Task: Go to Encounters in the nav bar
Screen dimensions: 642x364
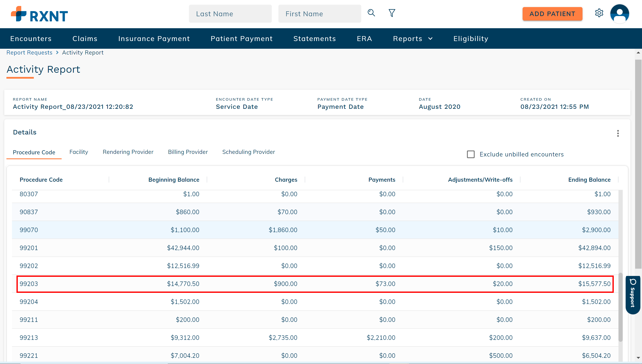Action: [x=31, y=38]
